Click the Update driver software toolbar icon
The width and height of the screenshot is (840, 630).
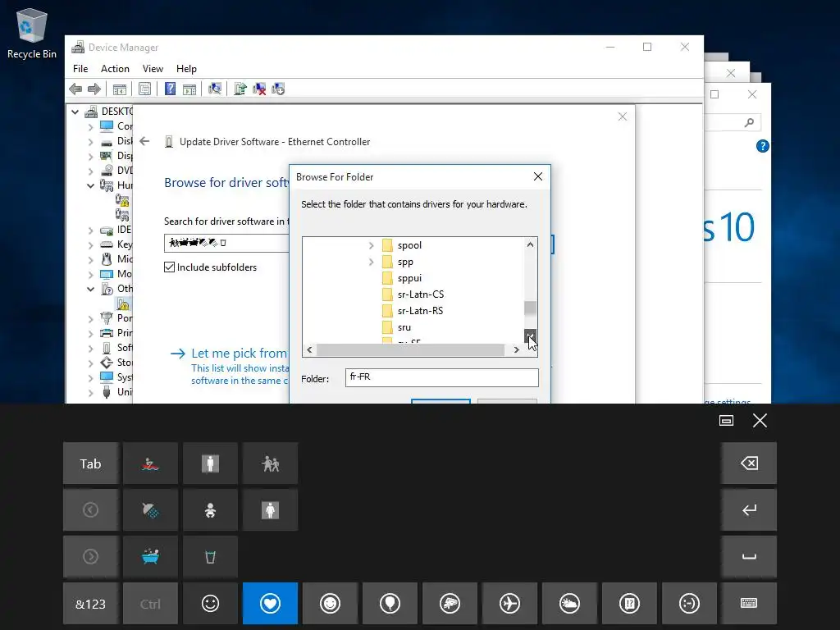pos(240,89)
